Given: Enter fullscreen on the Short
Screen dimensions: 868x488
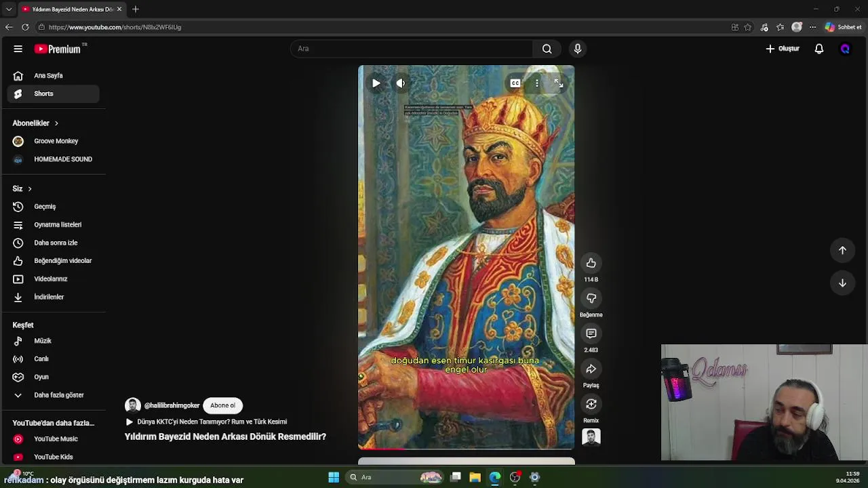Looking at the screenshot, I should [x=559, y=83].
